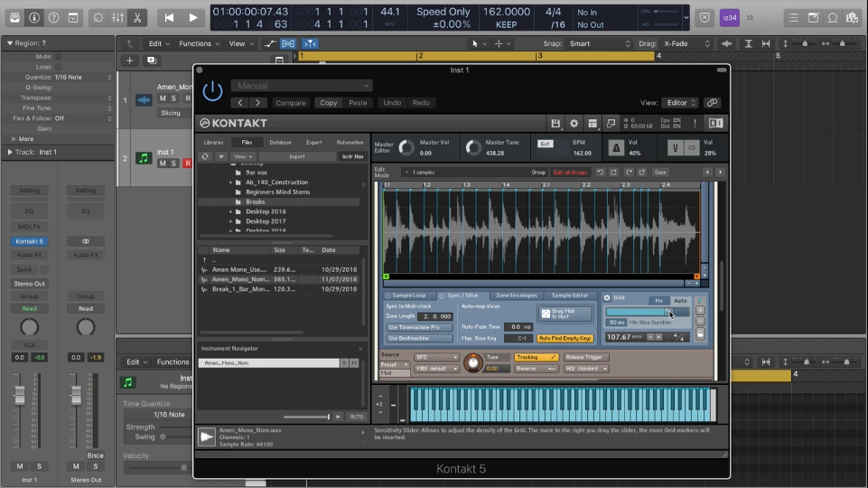
Task: Open the List Editors icon
Action: coord(793,18)
